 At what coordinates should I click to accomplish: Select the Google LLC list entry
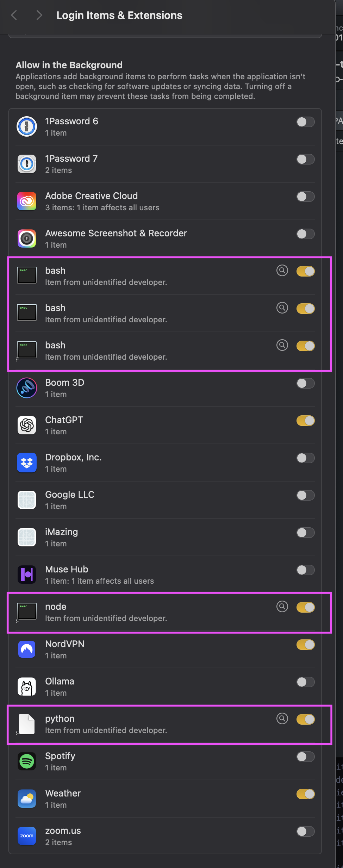pos(165,500)
